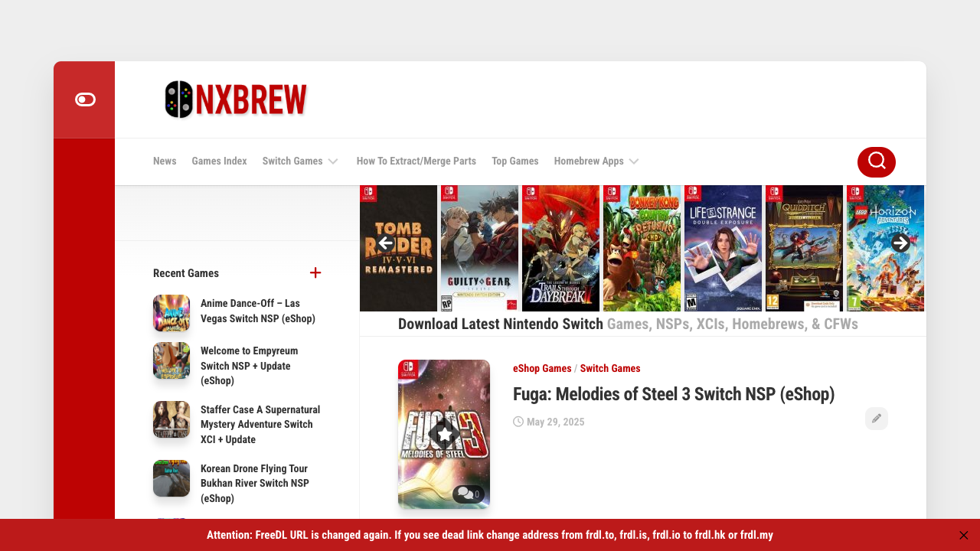This screenshot has height=551, width=980.
Task: Open the Fuga: Melodies of Steel 3 article
Action: 674,394
